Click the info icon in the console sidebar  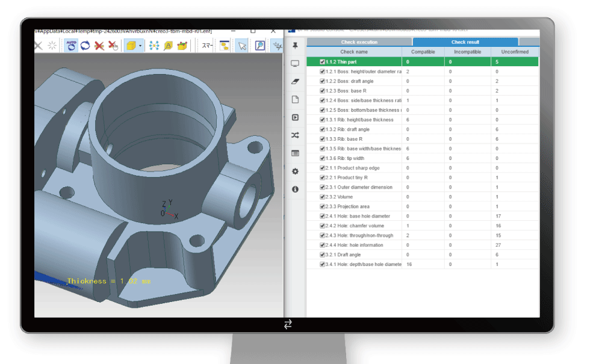coord(295,190)
